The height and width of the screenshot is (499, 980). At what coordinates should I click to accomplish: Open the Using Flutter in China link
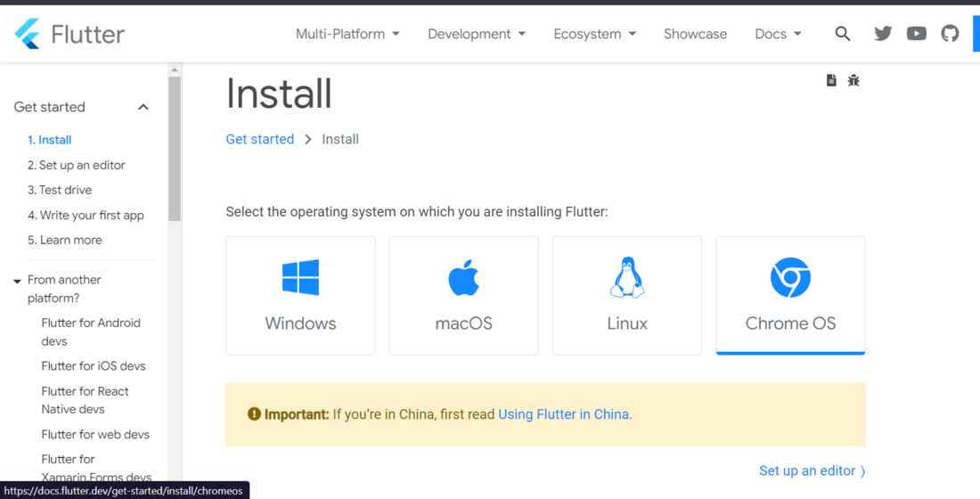tap(563, 414)
